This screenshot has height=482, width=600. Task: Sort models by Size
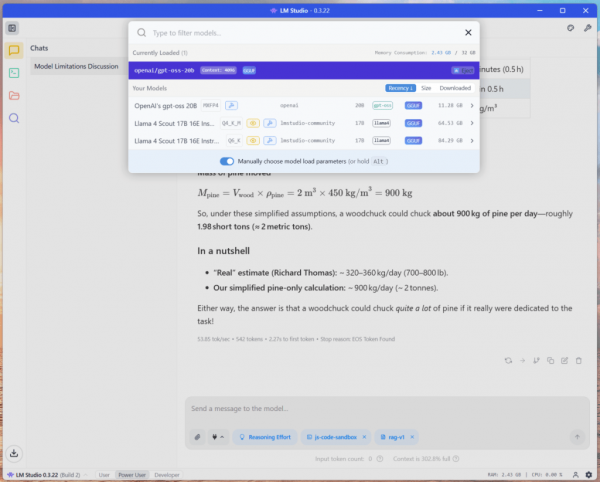point(426,88)
